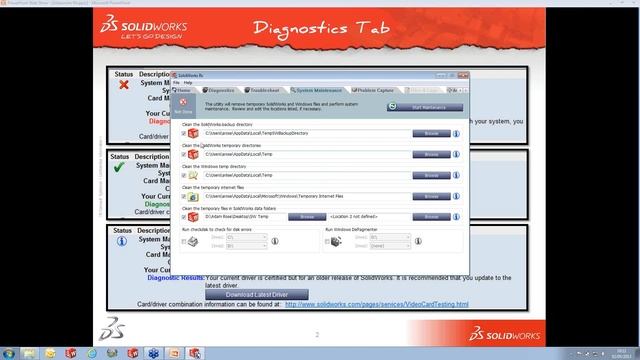The image size is (640, 360).
Task: Switch to the Home tab
Action: 182,90
